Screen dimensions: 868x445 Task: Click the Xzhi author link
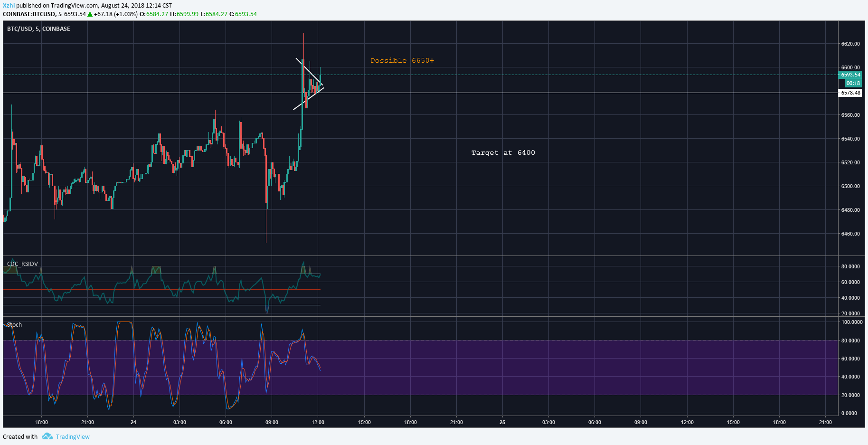9,6
